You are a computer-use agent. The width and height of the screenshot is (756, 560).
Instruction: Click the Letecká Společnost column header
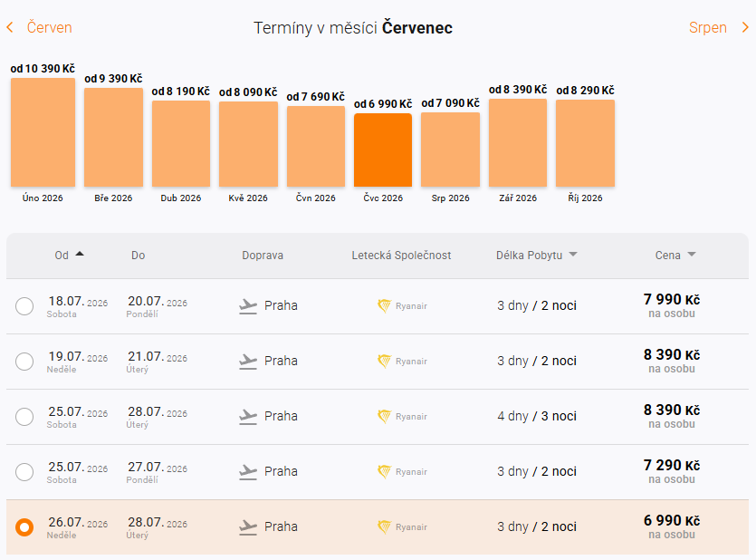(x=401, y=256)
